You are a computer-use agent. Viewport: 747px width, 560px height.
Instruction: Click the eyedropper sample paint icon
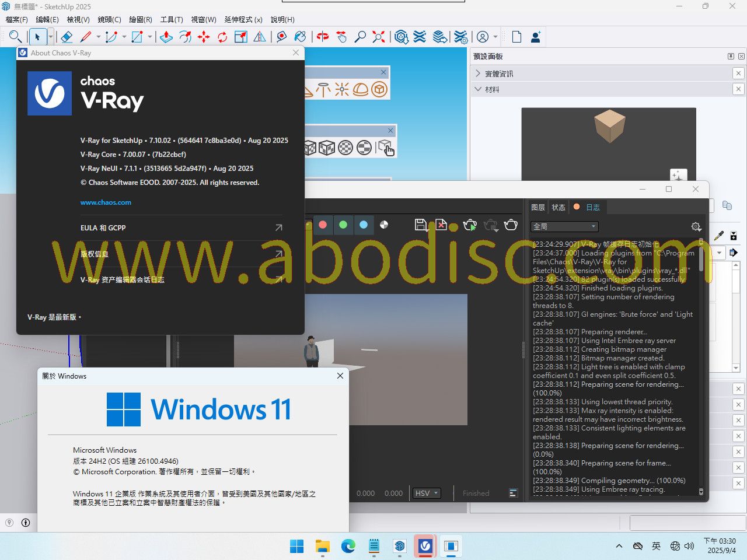(x=719, y=235)
